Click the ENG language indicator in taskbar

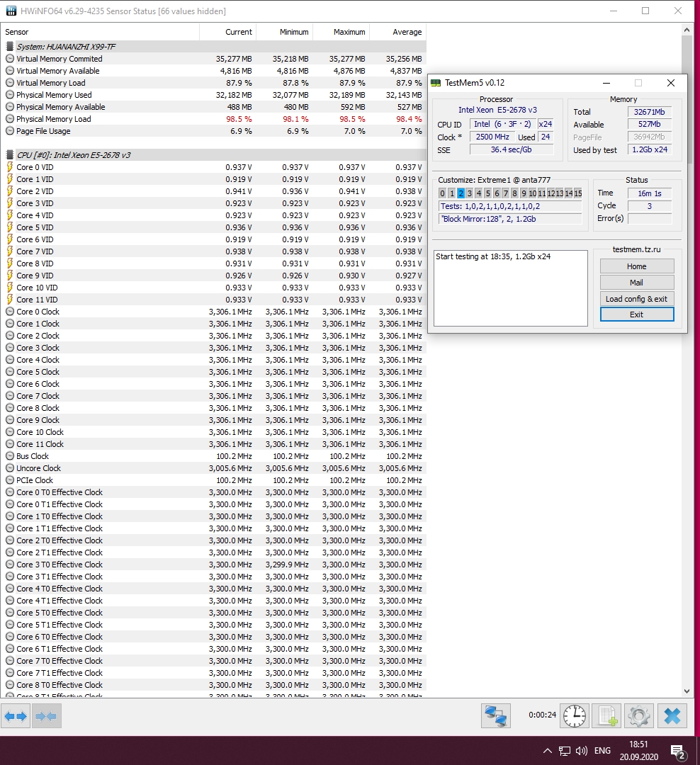[602, 751]
